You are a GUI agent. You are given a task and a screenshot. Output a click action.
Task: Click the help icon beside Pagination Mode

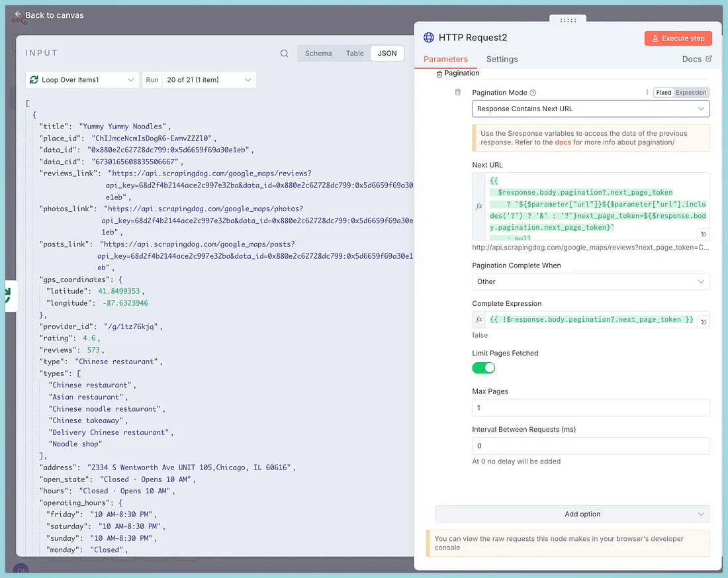coord(533,93)
